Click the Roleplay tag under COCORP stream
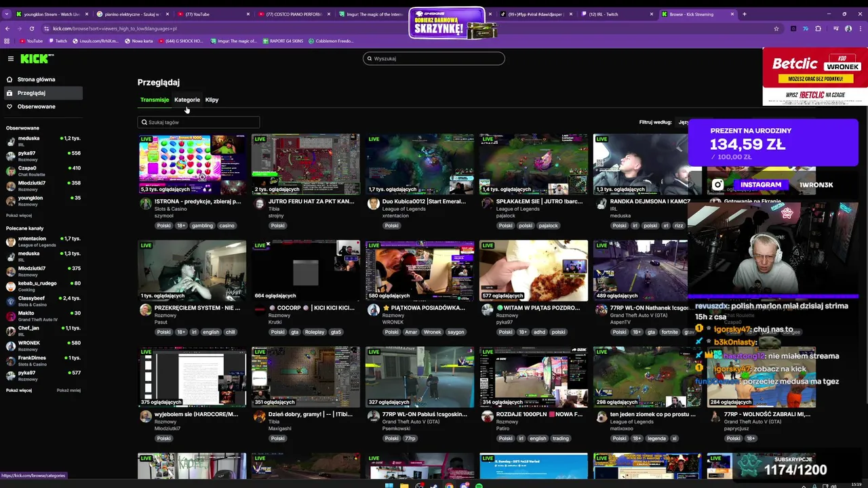Screen dimensions: 868x488 click(315, 332)
